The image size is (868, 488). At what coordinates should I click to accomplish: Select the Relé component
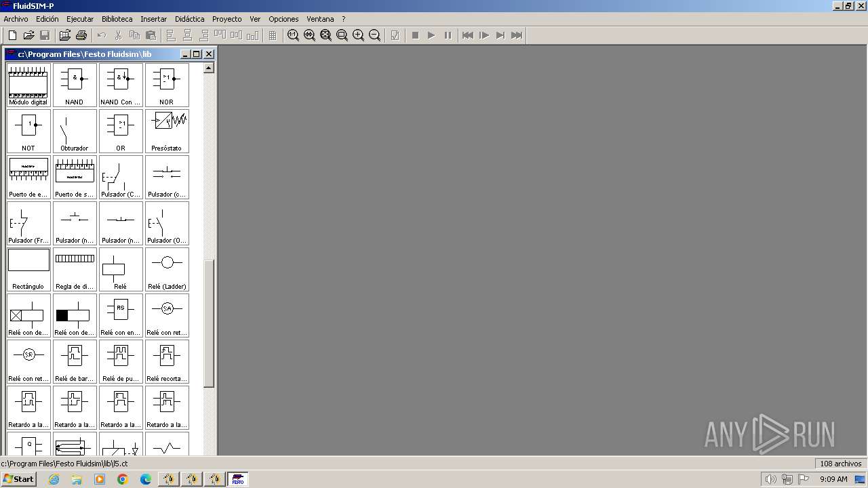pyautogui.click(x=121, y=269)
